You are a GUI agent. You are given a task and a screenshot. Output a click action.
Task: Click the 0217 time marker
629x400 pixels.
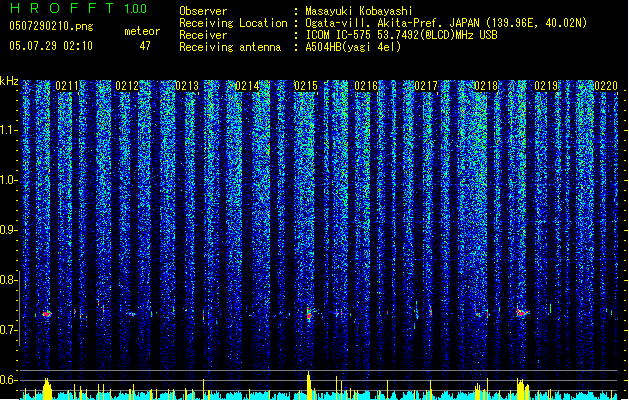click(426, 86)
